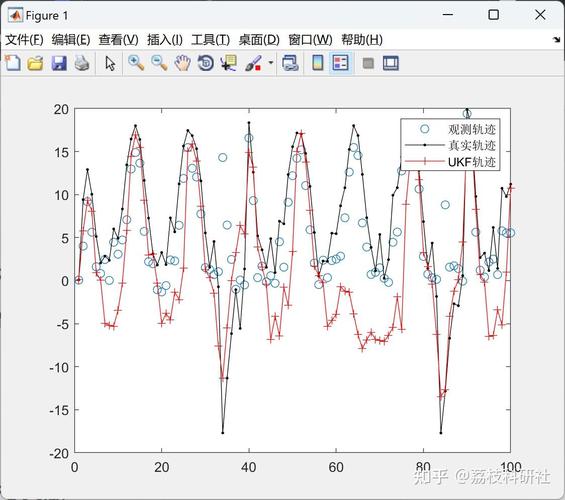565x500 pixels.
Task: Choose the Data Cursor tool
Action: point(229,63)
